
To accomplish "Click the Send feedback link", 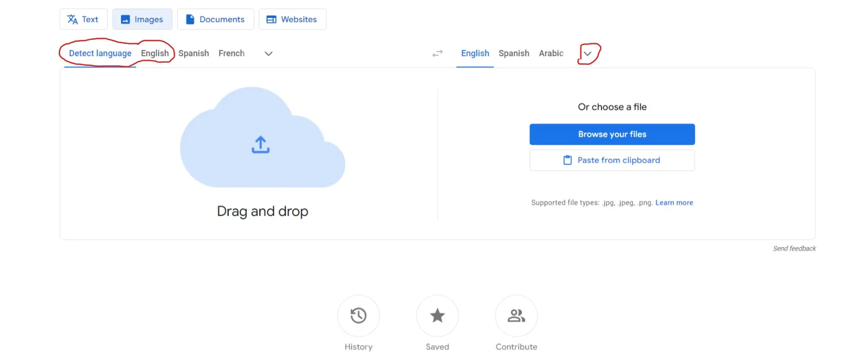I will pos(794,248).
